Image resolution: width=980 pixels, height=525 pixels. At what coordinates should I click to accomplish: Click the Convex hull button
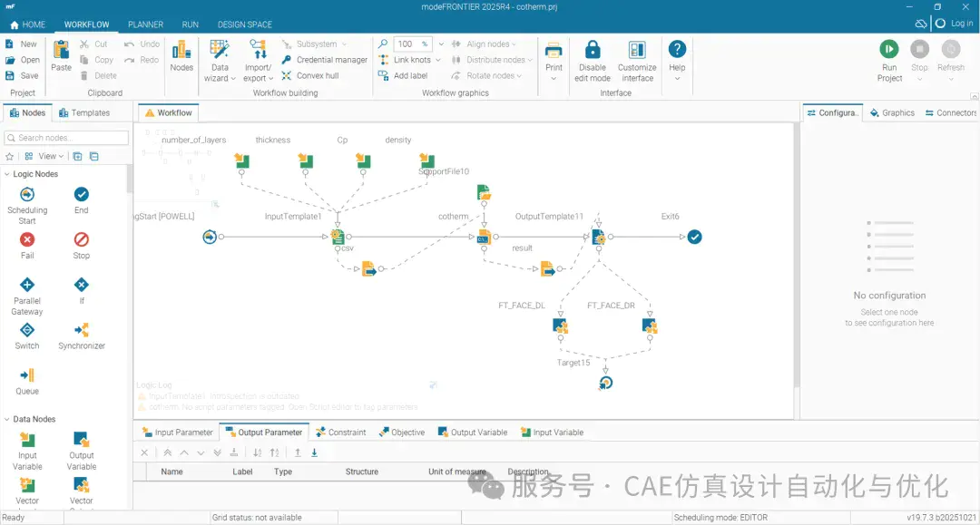(310, 75)
